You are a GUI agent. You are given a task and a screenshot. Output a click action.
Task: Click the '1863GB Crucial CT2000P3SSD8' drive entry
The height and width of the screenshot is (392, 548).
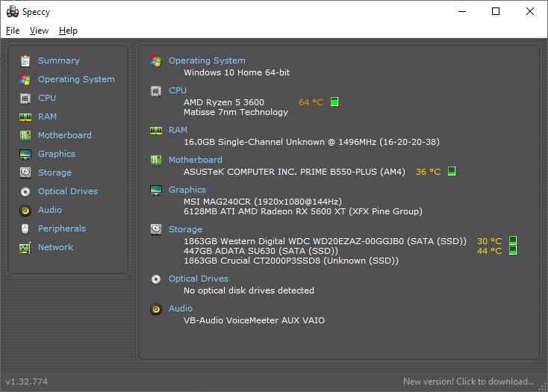click(291, 261)
